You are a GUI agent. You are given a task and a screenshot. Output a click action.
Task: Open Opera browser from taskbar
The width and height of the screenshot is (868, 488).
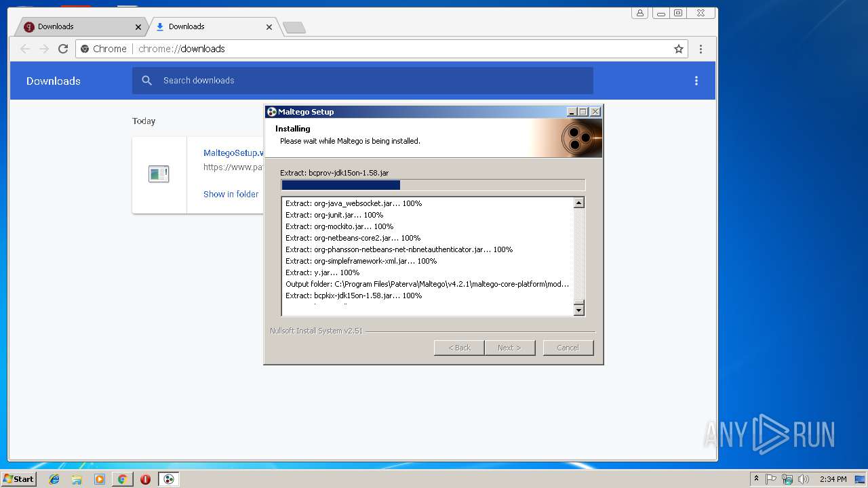[145, 479]
